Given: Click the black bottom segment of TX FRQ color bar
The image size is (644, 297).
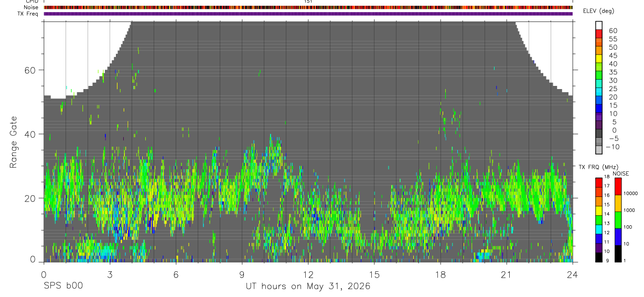Looking at the screenshot, I should click(x=599, y=257).
